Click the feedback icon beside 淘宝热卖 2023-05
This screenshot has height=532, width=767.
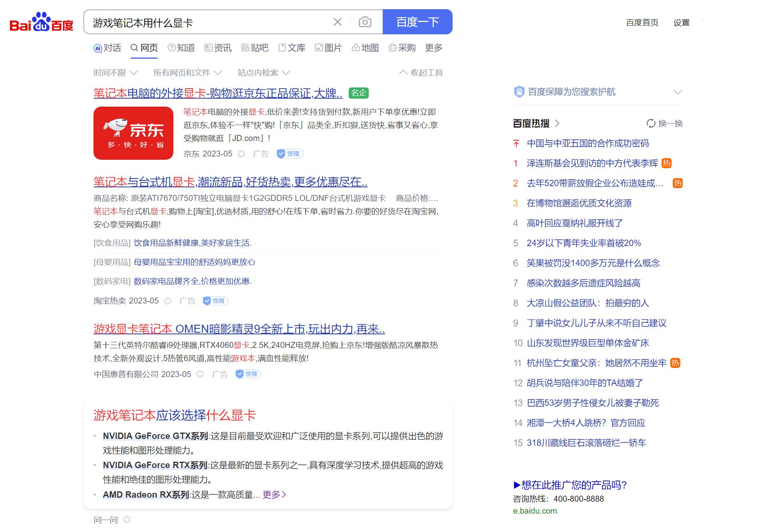[168, 301]
